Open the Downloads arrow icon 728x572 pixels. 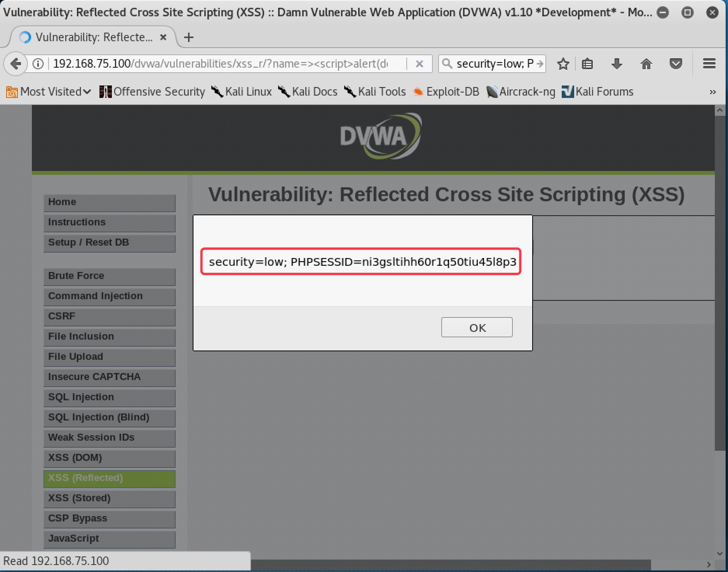point(617,64)
